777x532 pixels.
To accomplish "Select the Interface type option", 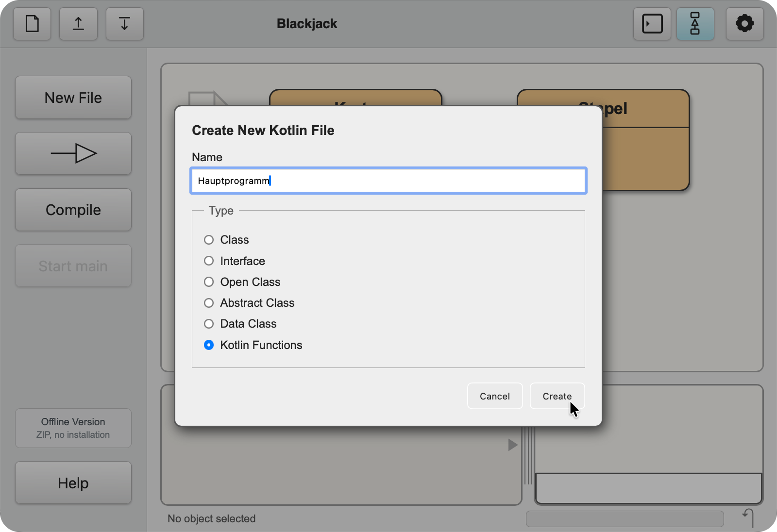I will point(209,261).
